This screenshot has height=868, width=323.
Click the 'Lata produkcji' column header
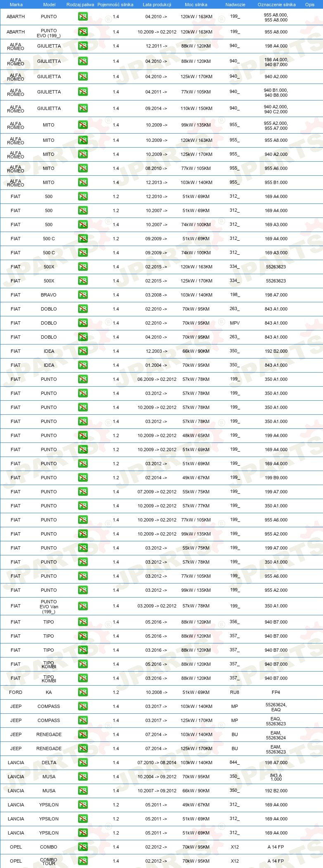(x=157, y=5)
